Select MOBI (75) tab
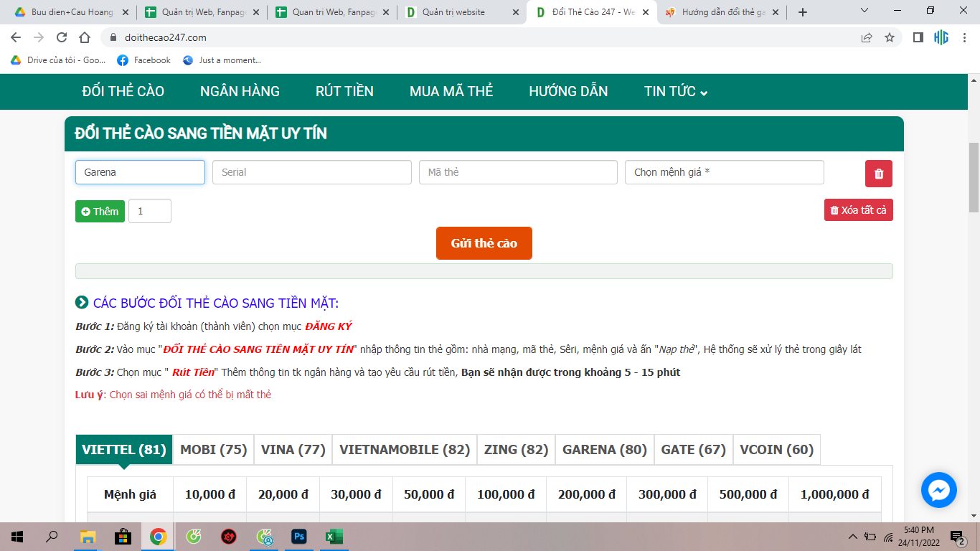 point(214,450)
